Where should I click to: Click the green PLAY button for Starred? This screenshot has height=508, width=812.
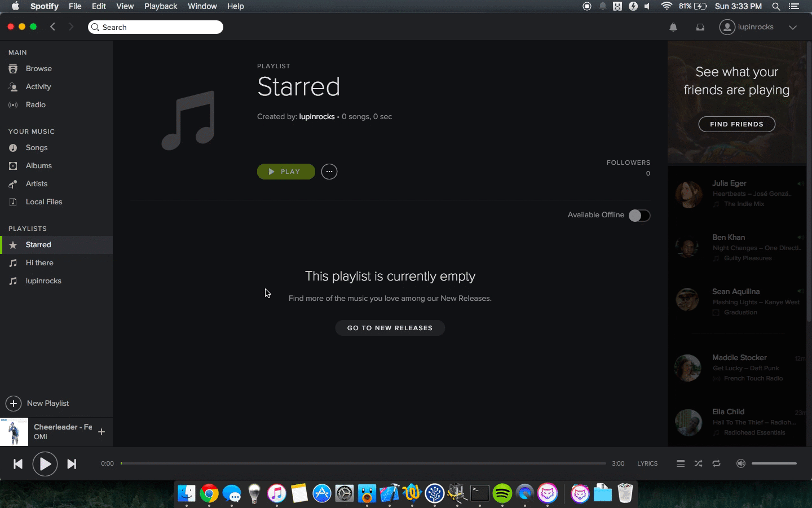(286, 172)
